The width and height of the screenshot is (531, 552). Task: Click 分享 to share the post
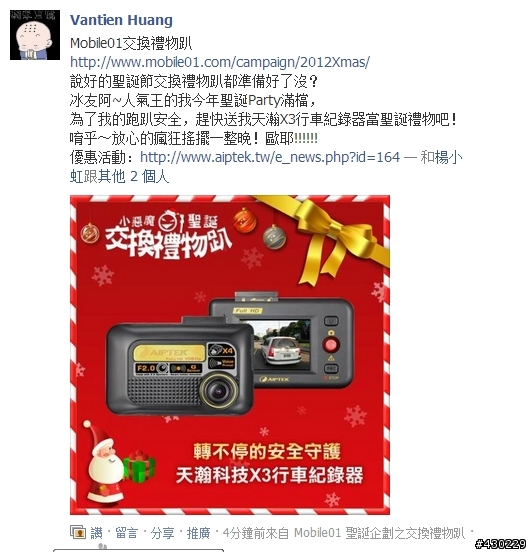pyautogui.click(x=162, y=533)
